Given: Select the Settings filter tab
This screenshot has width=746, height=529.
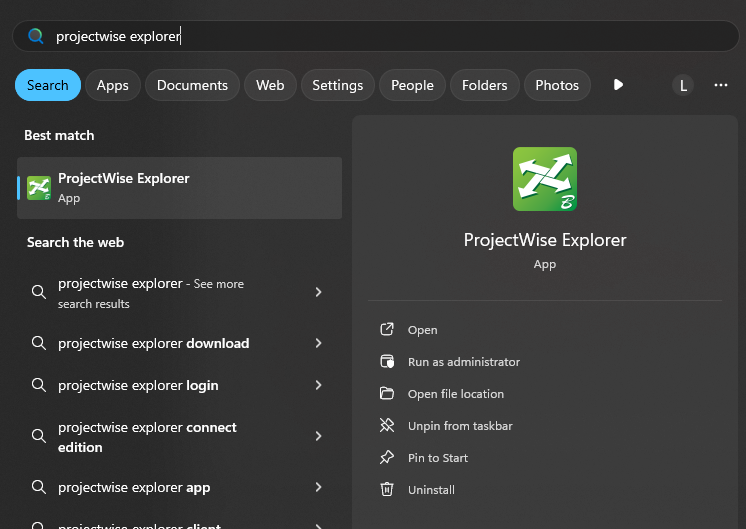Looking at the screenshot, I should pyautogui.click(x=337, y=85).
